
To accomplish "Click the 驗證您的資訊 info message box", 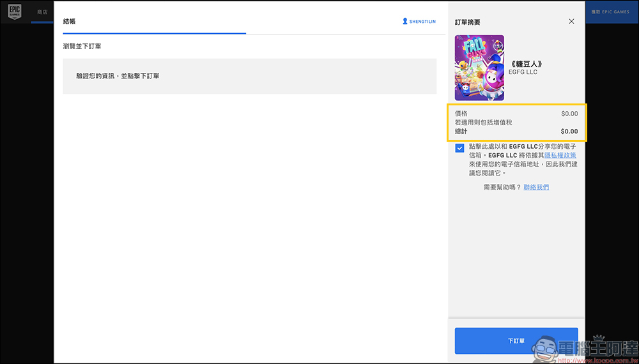I will tap(249, 76).
